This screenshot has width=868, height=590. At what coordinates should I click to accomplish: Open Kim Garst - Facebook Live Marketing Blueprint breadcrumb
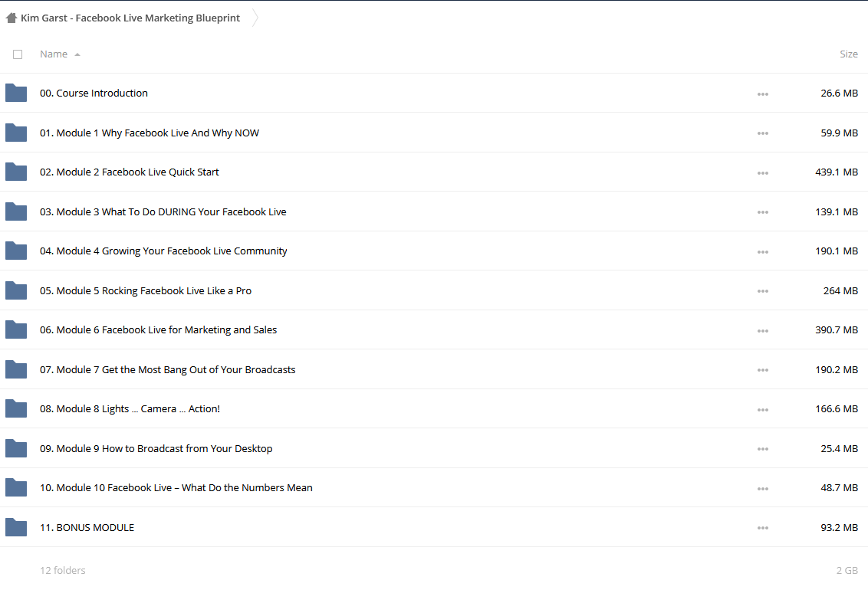point(130,18)
